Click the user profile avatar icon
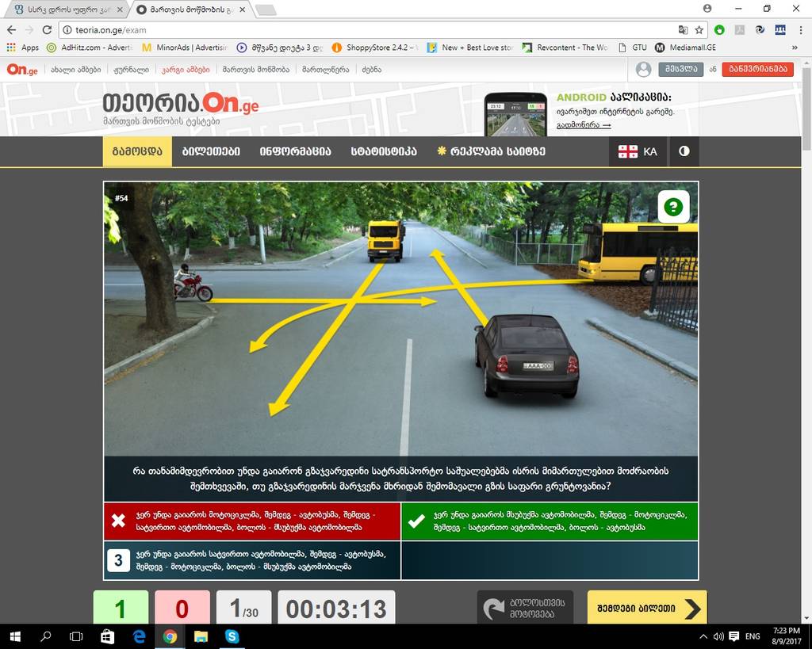Screen dimensions: 812x649 click(643, 70)
